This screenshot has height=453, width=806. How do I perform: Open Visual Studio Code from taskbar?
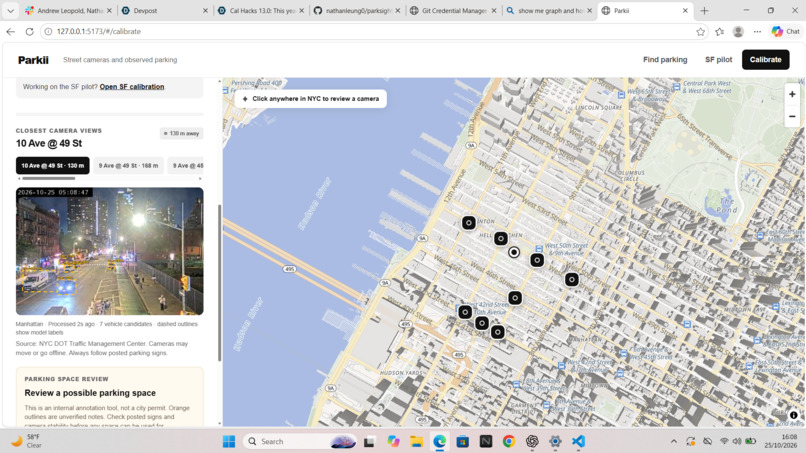578,441
